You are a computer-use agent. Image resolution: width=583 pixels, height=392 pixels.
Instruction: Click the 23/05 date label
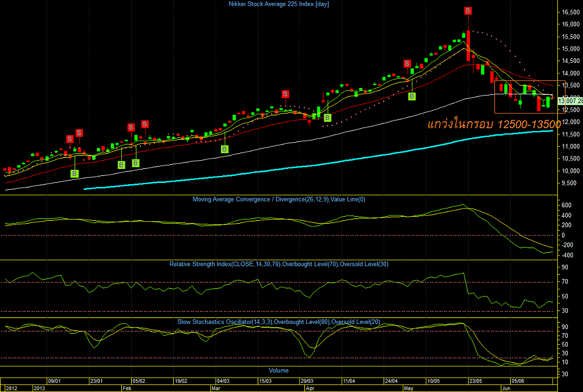coord(476,382)
